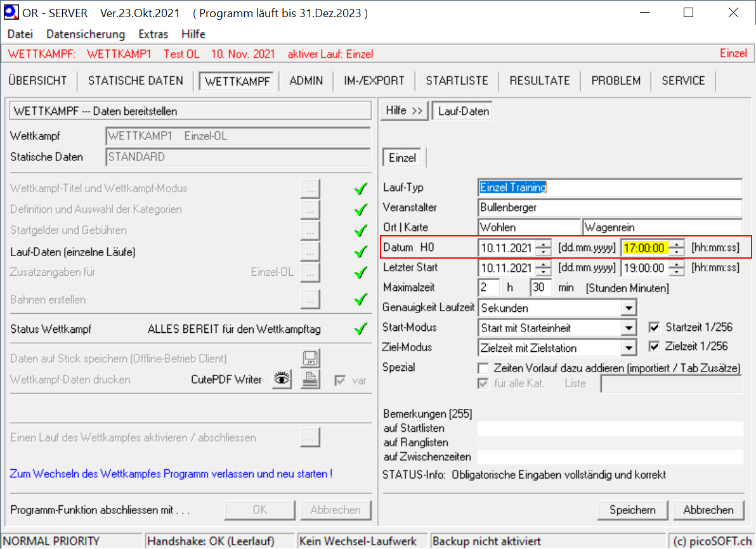Open the Ziel-Modus dropdown list
Viewport: 756px width, 549px height.
coord(628,348)
